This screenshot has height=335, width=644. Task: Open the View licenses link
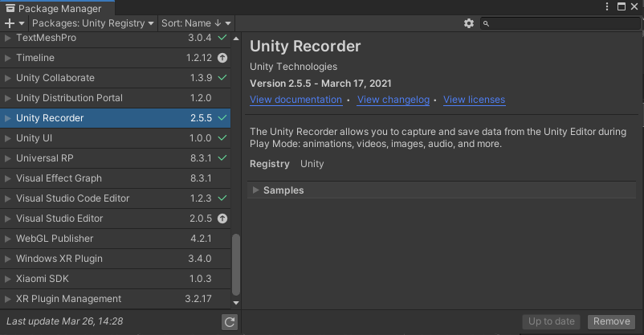(x=474, y=100)
